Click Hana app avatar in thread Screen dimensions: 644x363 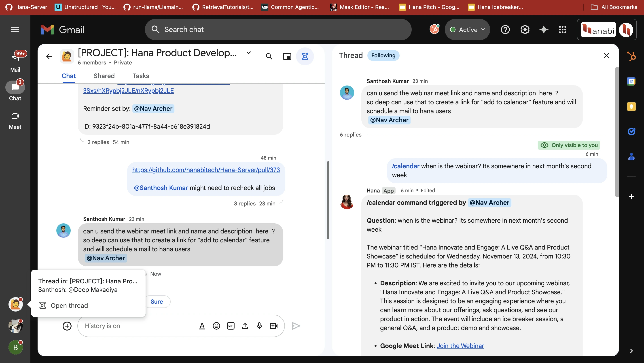pyautogui.click(x=347, y=202)
